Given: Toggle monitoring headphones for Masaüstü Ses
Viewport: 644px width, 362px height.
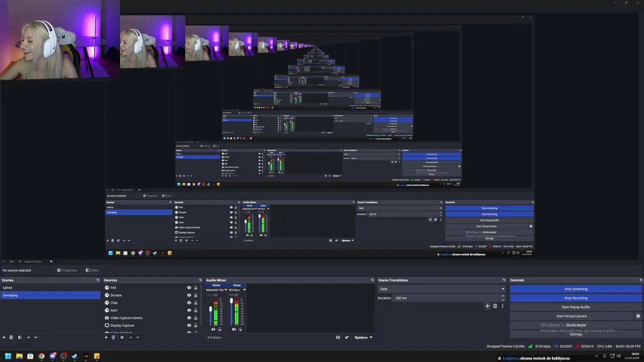Looking at the screenshot, I should tap(219, 329).
